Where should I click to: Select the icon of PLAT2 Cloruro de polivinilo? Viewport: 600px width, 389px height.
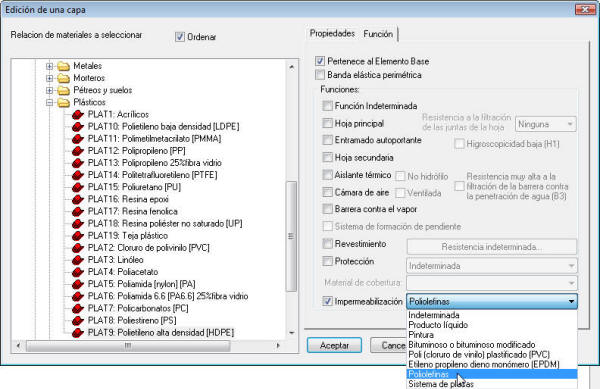(x=78, y=248)
